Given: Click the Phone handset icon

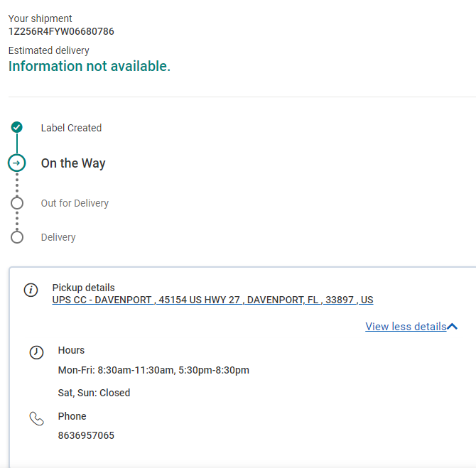Looking at the screenshot, I should (36, 418).
